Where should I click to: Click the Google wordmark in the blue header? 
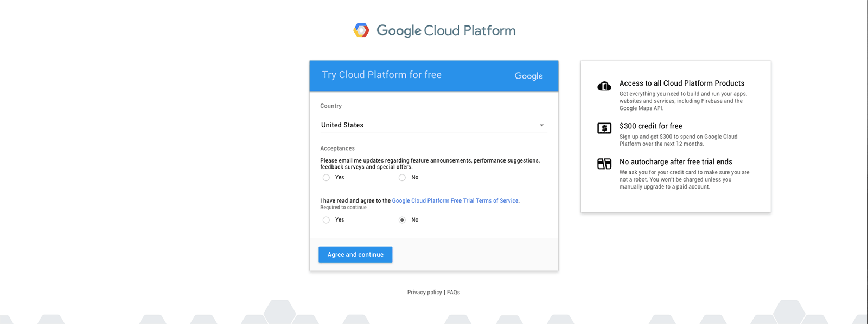tap(528, 76)
